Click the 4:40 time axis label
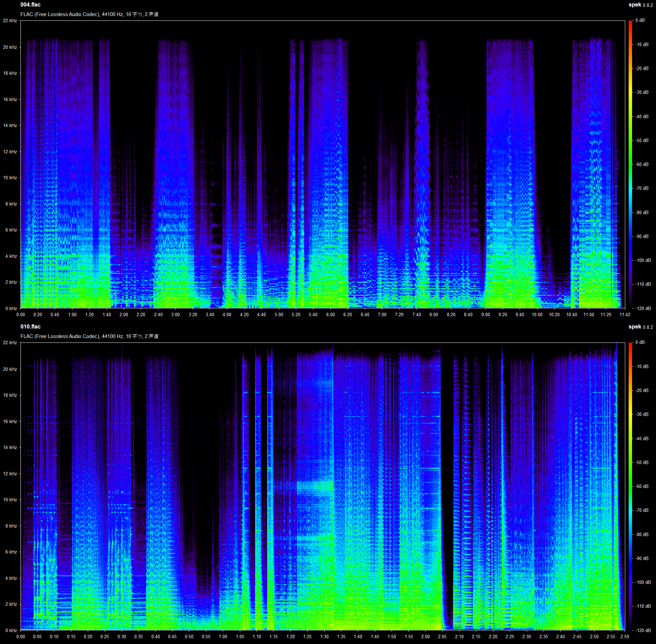 (261, 314)
